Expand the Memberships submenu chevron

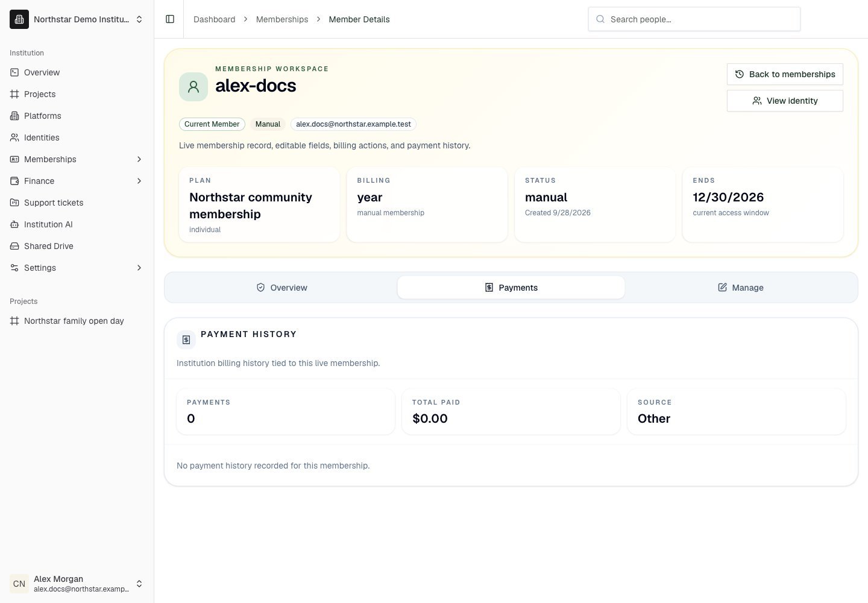tap(139, 159)
